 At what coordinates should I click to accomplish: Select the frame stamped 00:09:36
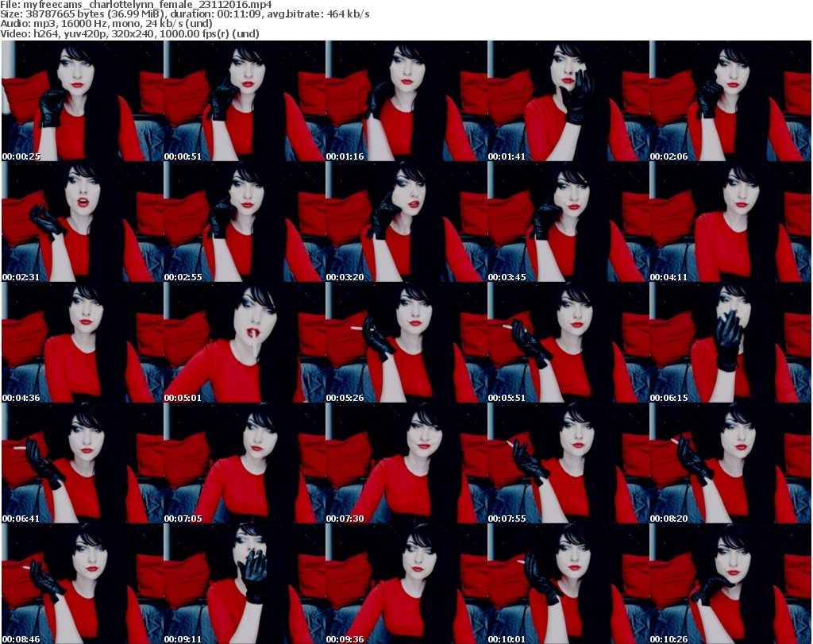(406, 584)
